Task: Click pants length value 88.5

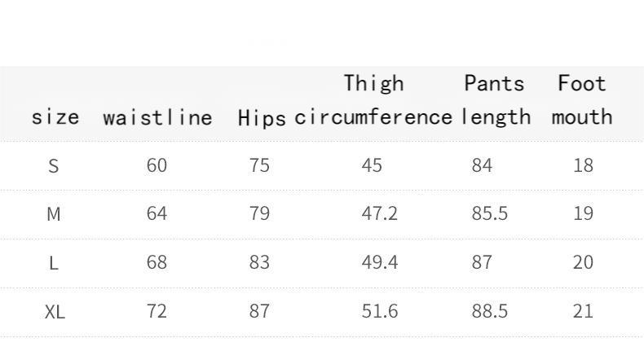Action: click(x=489, y=310)
